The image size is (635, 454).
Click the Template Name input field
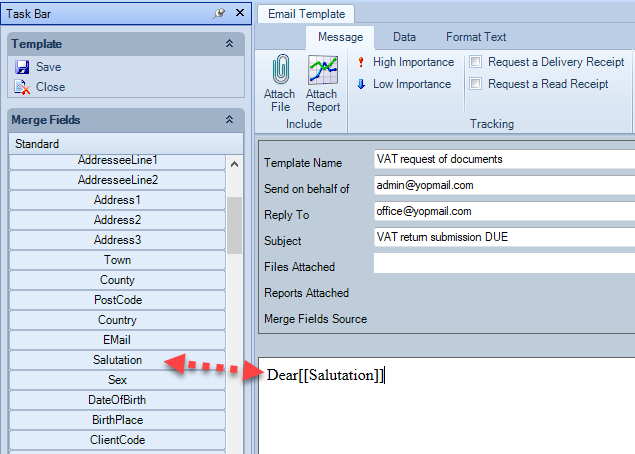point(504,159)
